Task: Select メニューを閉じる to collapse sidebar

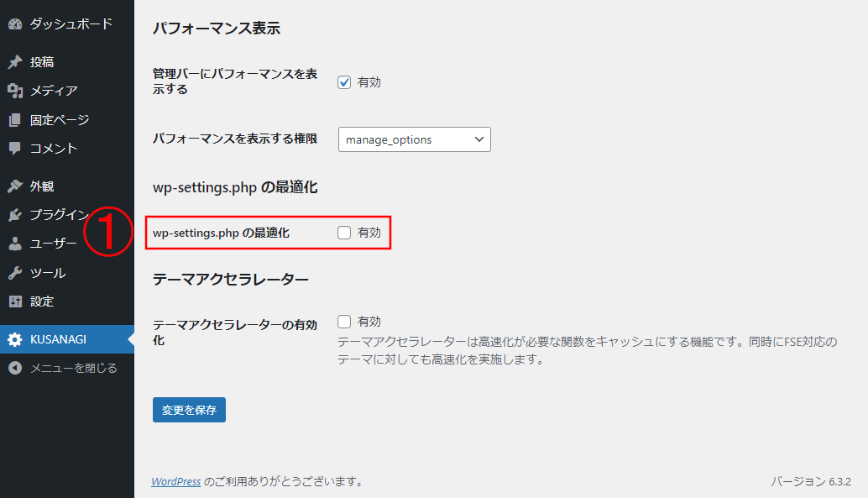Action: pos(73,368)
